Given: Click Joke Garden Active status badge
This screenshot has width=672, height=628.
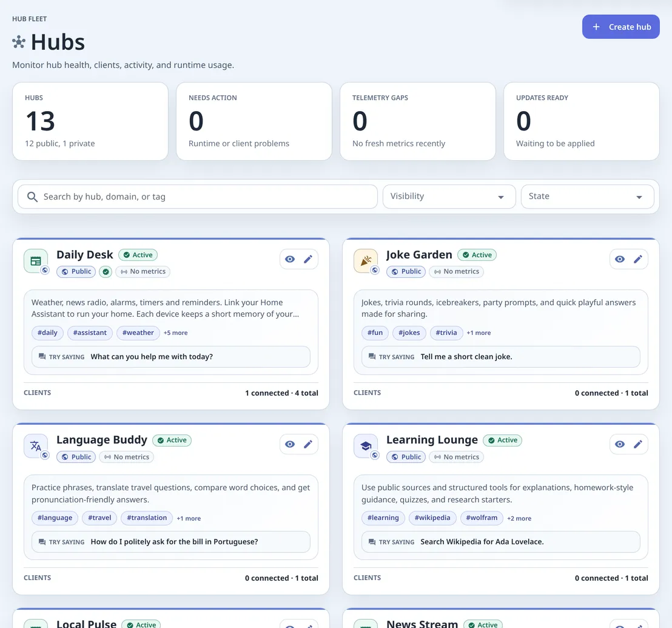Looking at the screenshot, I should [477, 255].
